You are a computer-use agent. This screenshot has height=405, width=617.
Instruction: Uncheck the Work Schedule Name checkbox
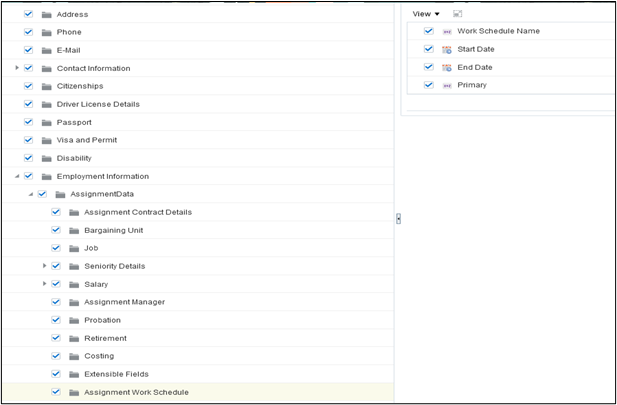[x=429, y=31]
